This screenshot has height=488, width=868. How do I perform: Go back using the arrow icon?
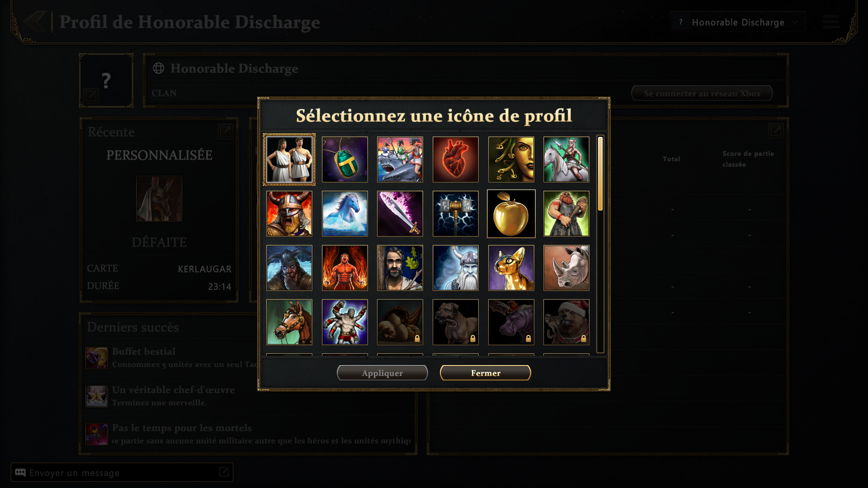click(x=35, y=21)
